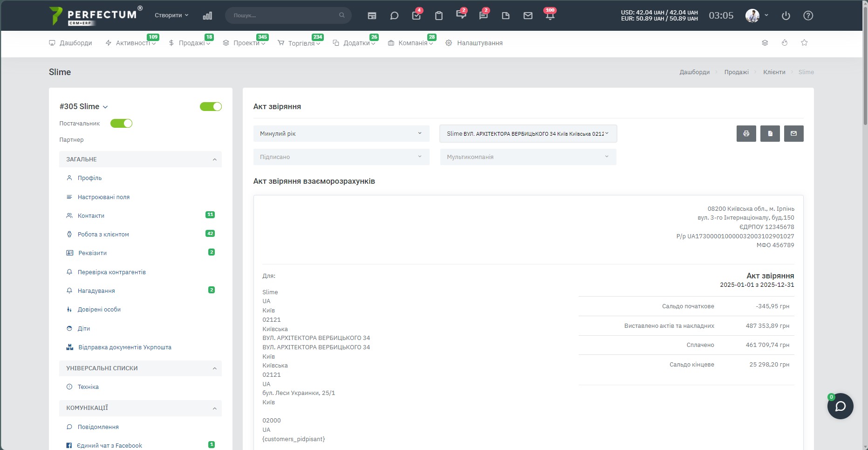Image resolution: width=868 pixels, height=450 pixels.
Task: Open the mail envelope icon in header
Action: tap(528, 15)
